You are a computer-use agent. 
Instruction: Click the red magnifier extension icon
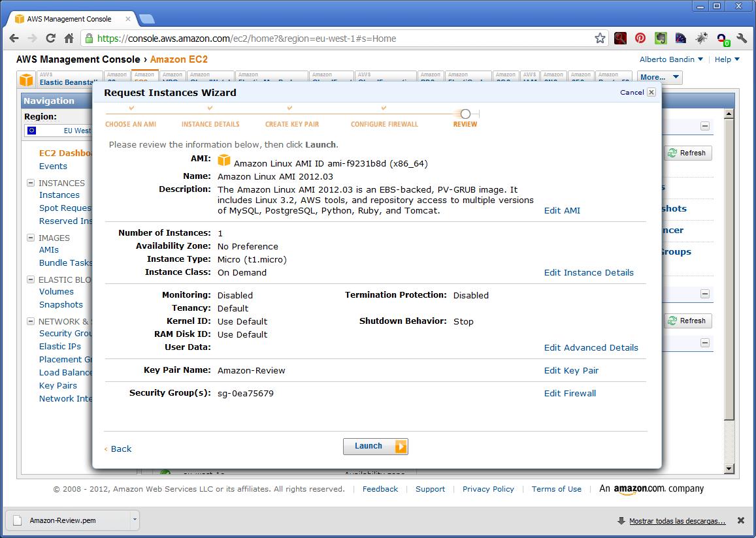coord(621,39)
